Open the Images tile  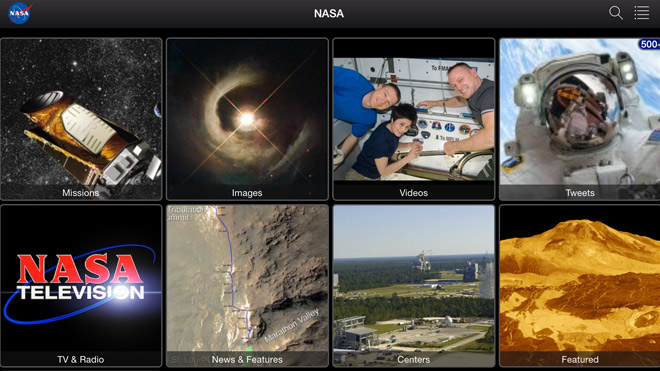[248, 119]
